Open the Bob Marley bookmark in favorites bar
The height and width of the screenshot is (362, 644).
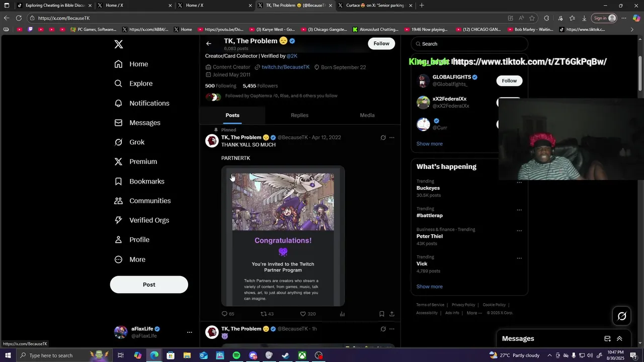530,30
